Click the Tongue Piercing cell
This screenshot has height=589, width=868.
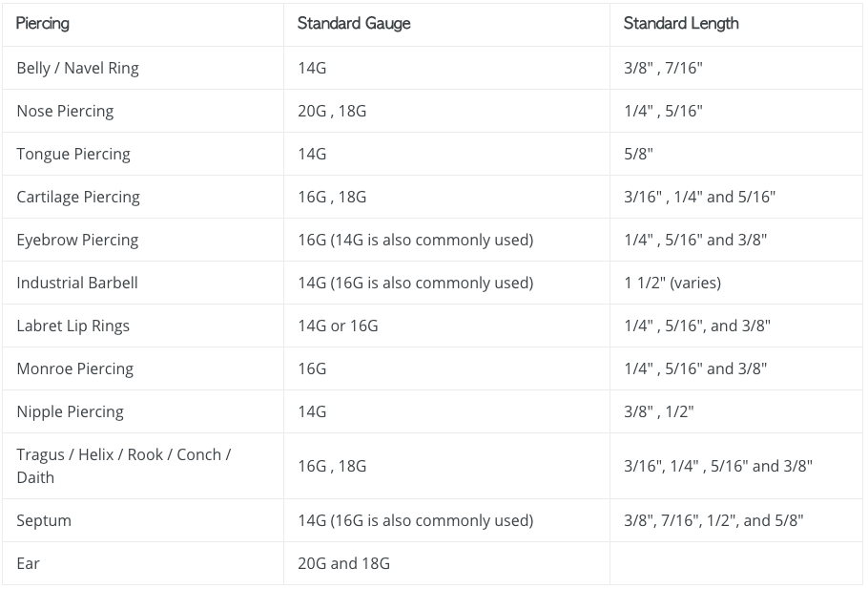[x=143, y=154]
